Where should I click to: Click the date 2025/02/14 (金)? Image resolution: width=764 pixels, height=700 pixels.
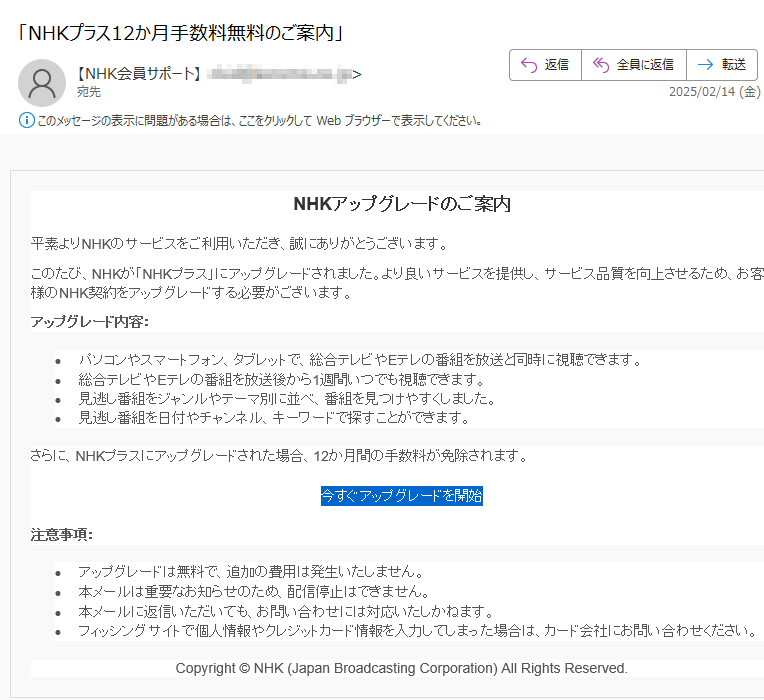[x=714, y=92]
